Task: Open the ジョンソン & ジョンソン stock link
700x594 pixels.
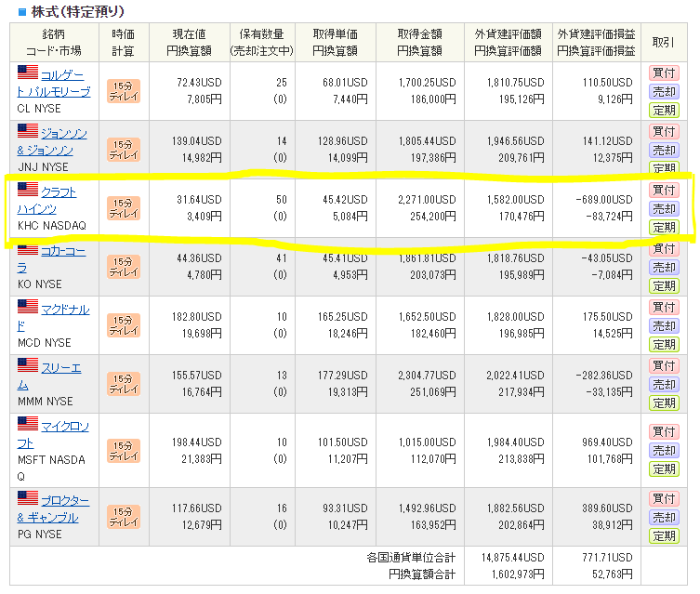Action: [64, 133]
